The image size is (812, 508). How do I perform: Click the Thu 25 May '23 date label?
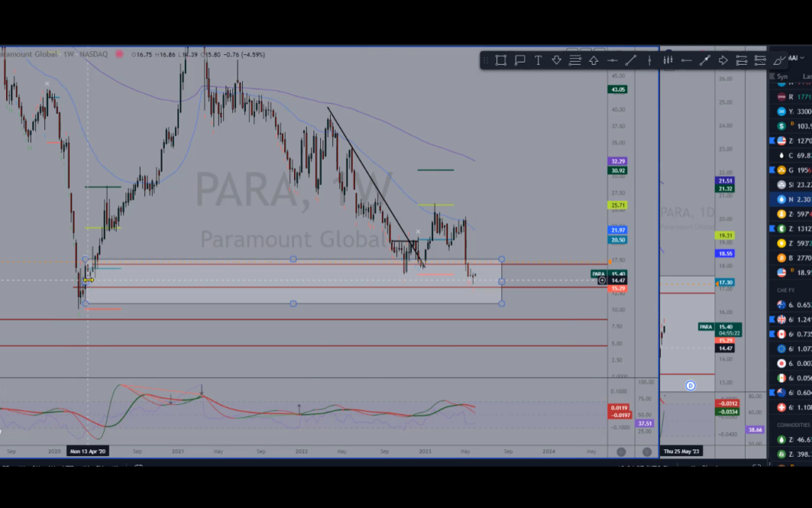(681, 452)
